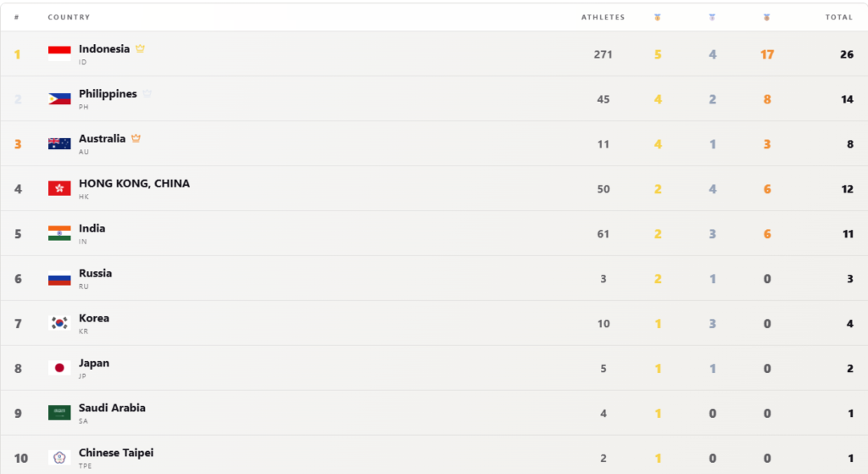Image resolution: width=868 pixels, height=474 pixels.
Task: Click the bronze medal column header icon
Action: 766,17
